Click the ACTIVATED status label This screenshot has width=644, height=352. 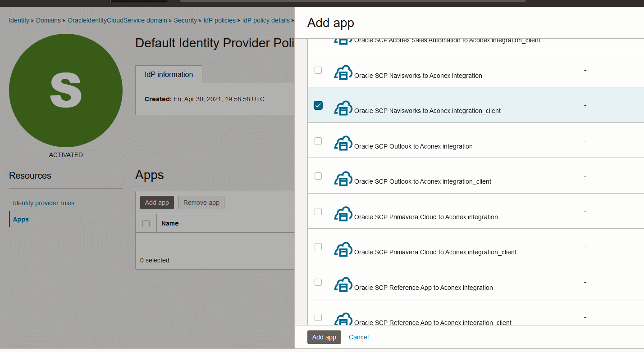click(66, 155)
